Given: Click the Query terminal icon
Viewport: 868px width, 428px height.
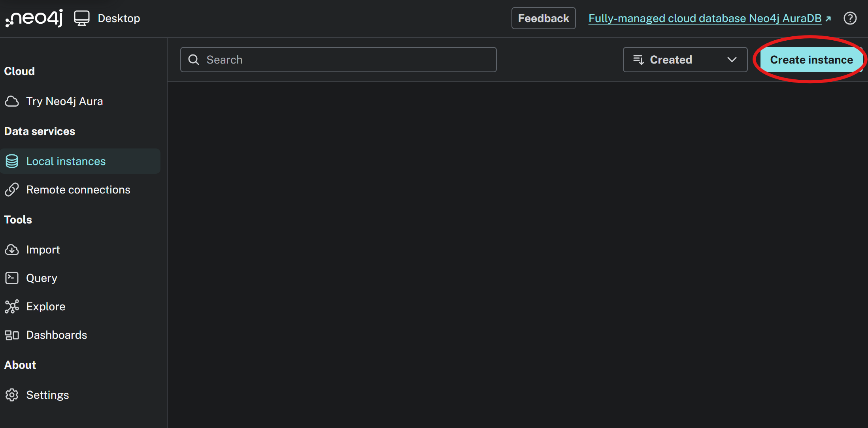Looking at the screenshot, I should (12, 278).
